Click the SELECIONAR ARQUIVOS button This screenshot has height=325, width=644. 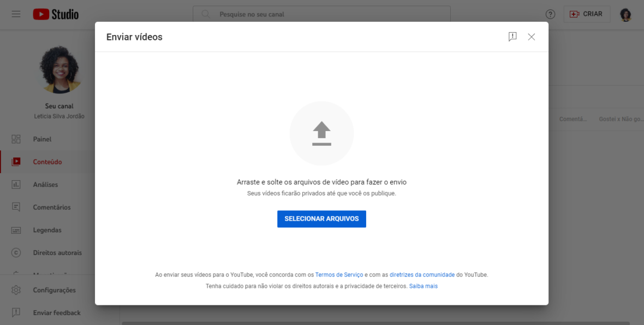pos(321,218)
